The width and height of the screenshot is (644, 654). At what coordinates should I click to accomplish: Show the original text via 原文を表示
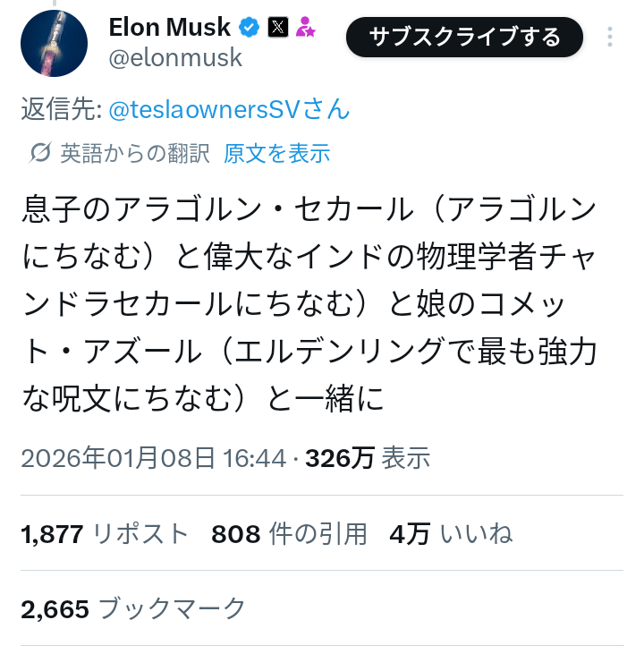point(276,154)
